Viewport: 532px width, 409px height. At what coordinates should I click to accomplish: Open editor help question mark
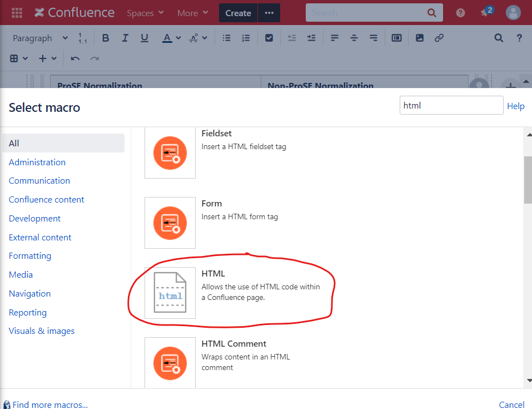tap(519, 38)
